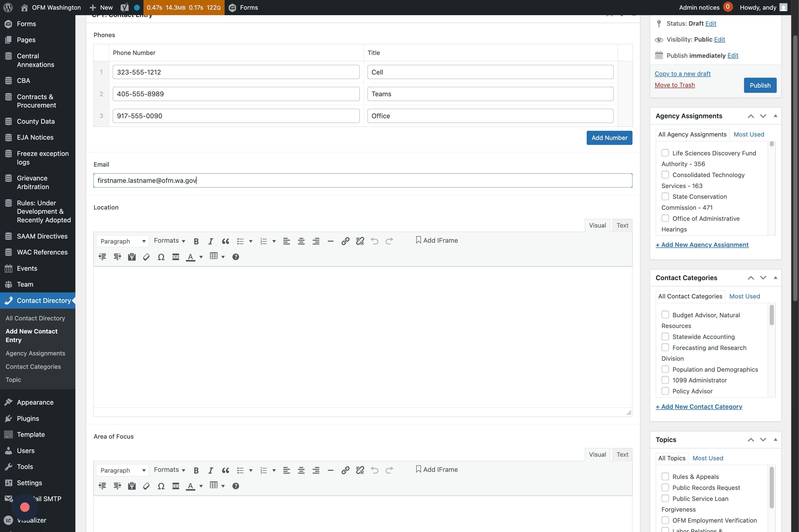Switch Location editor to Text tab
Viewport: 799px width, 532px height.
622,225
